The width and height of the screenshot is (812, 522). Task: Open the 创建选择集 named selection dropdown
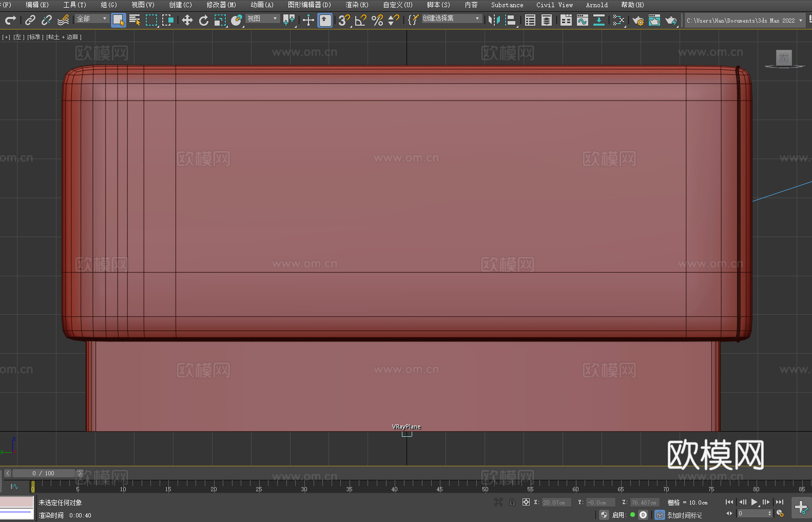click(x=452, y=18)
